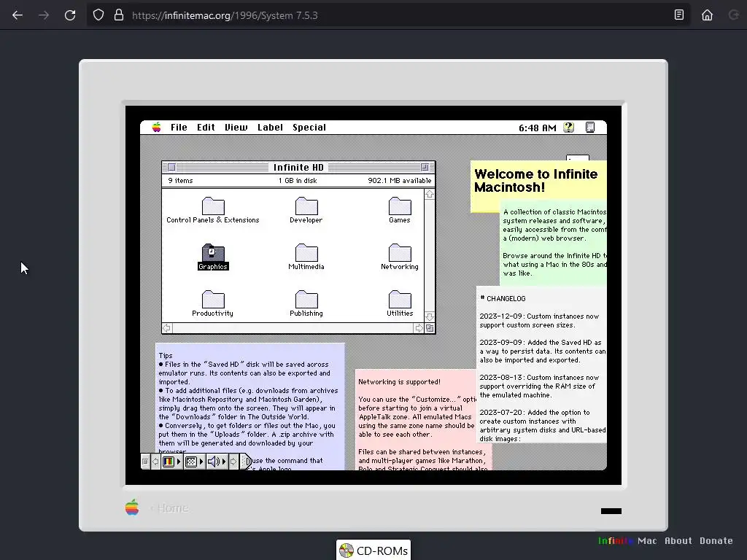Click the rainbow Apple logo on monitor bezel
Screen dimensions: 747x560
[132, 507]
